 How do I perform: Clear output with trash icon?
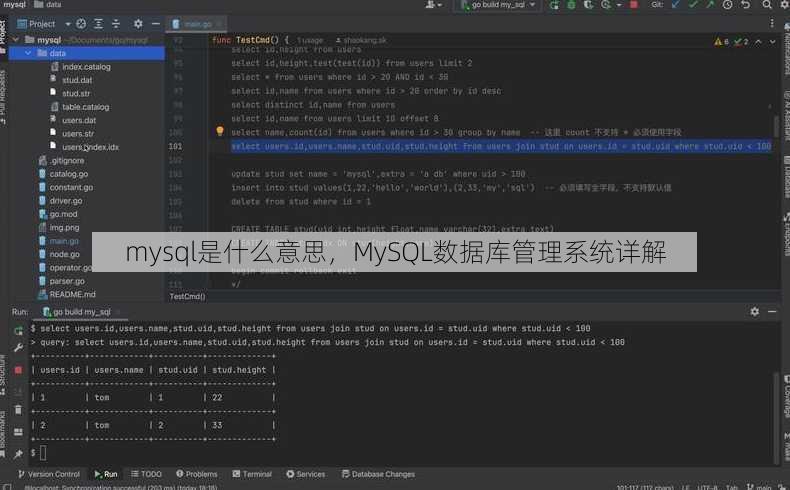pos(18,409)
